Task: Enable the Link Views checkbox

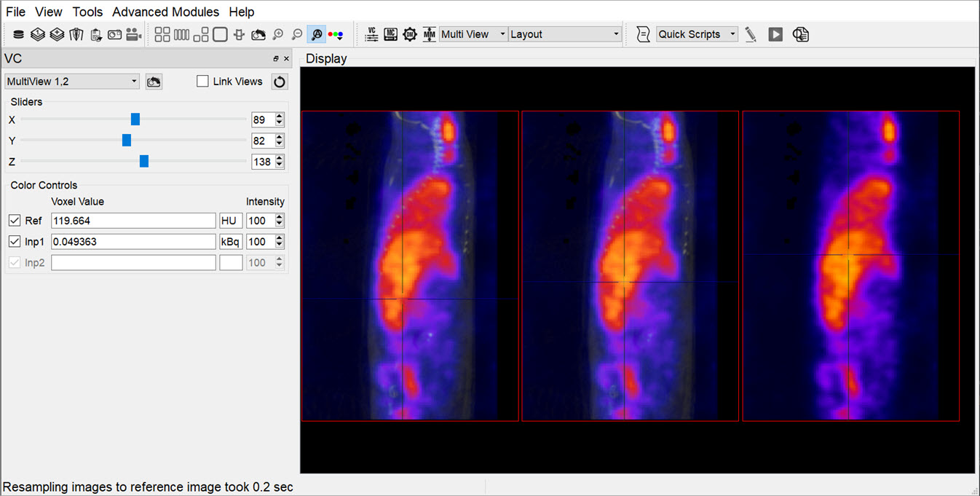Action: [203, 82]
